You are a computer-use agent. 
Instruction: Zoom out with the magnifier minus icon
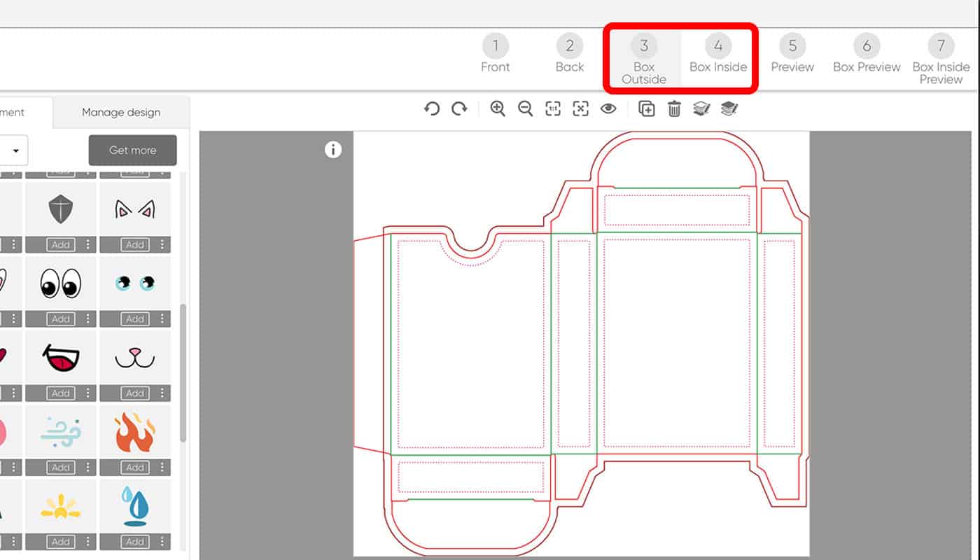click(525, 108)
